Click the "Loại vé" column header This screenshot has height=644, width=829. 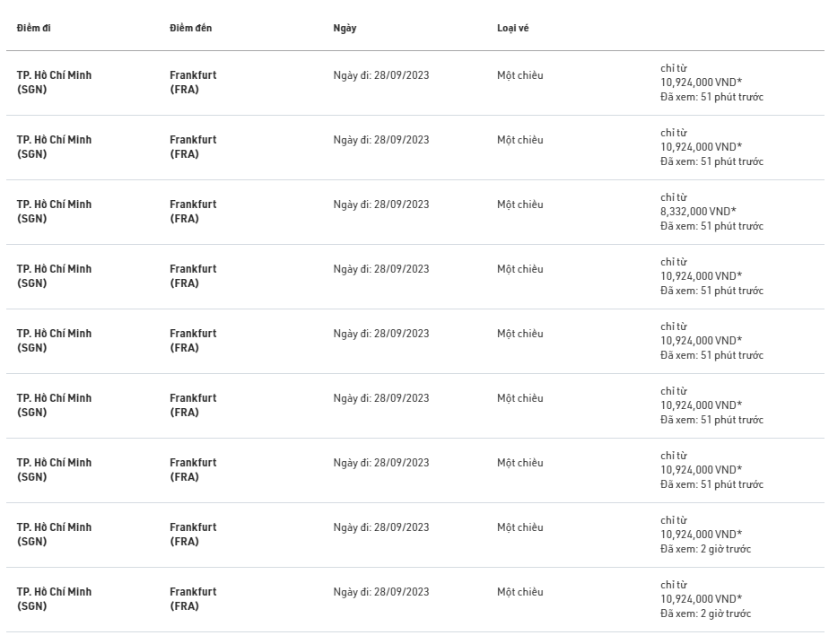(x=512, y=28)
